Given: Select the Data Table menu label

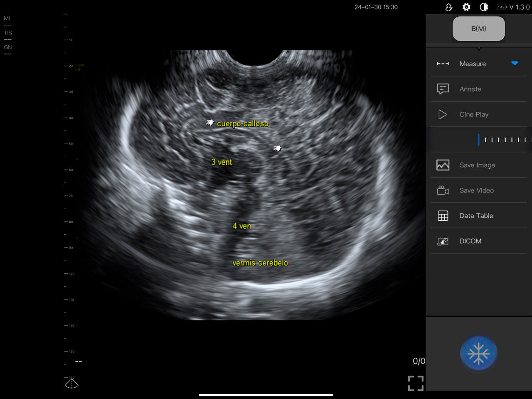Looking at the screenshot, I should tap(476, 216).
